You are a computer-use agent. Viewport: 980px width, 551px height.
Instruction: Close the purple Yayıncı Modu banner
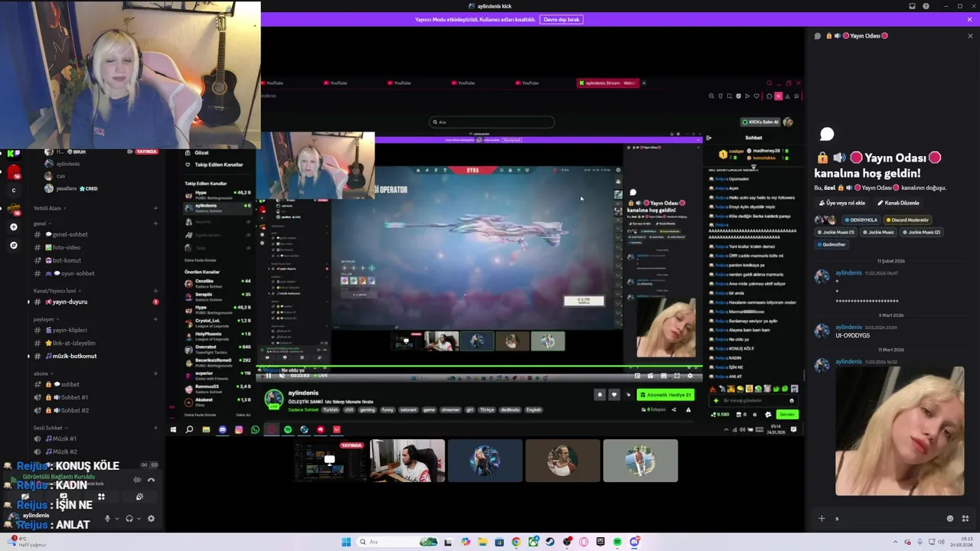pos(969,19)
